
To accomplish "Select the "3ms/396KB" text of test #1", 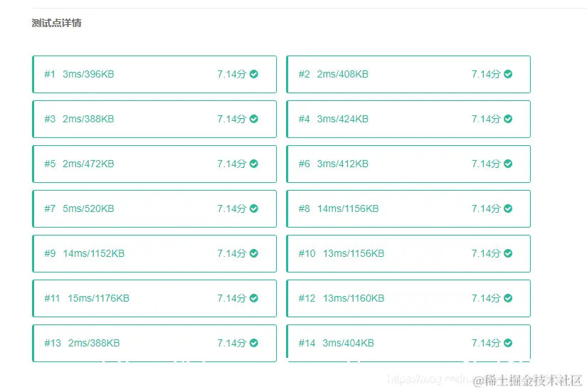I will 88,74.
